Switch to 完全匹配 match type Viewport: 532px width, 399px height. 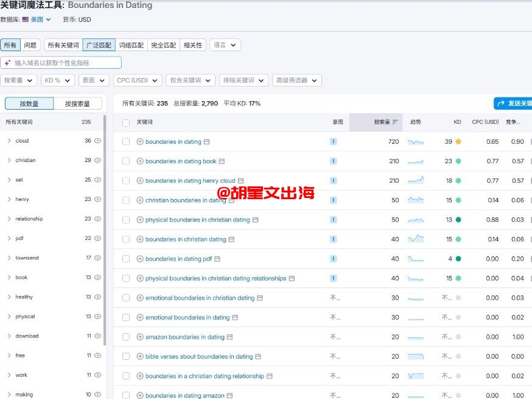[x=164, y=45]
